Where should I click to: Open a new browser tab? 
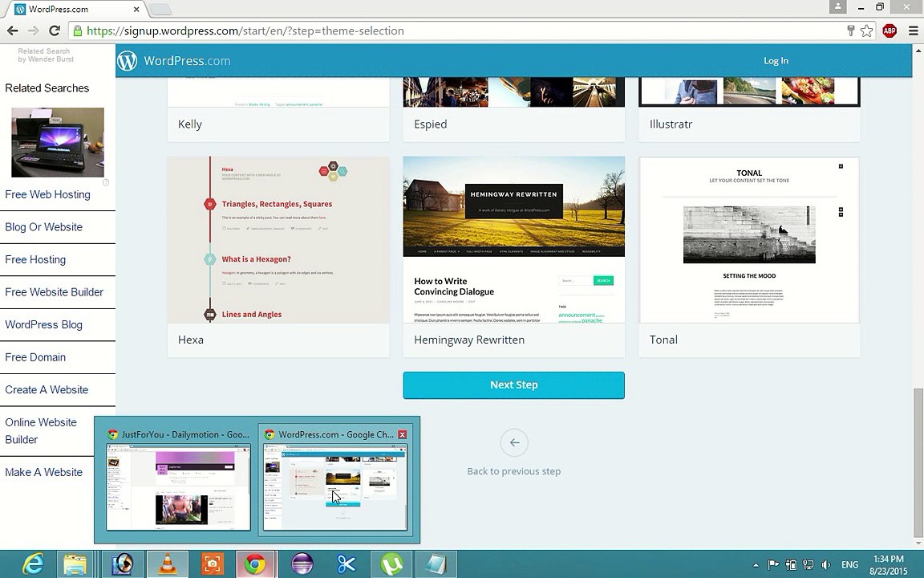click(x=159, y=9)
